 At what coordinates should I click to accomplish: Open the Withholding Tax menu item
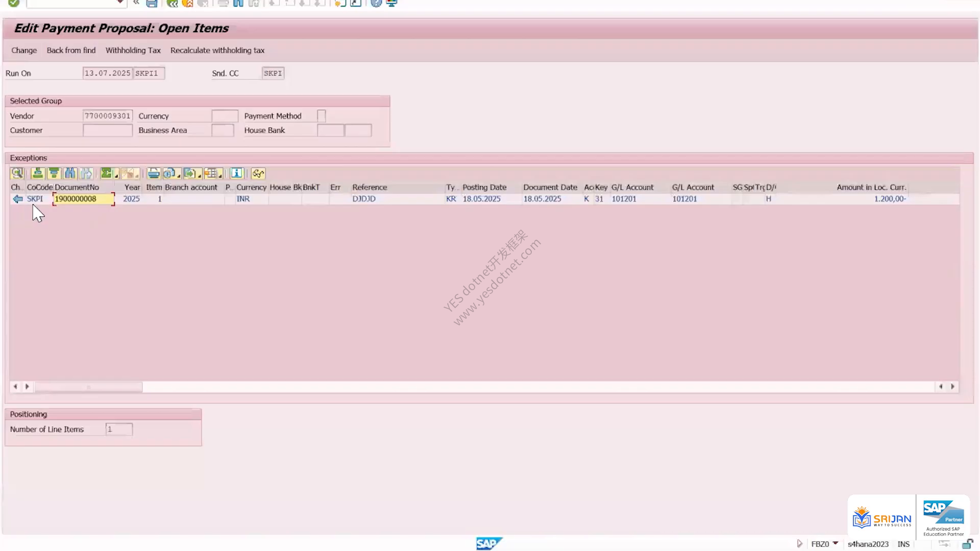coord(133,51)
